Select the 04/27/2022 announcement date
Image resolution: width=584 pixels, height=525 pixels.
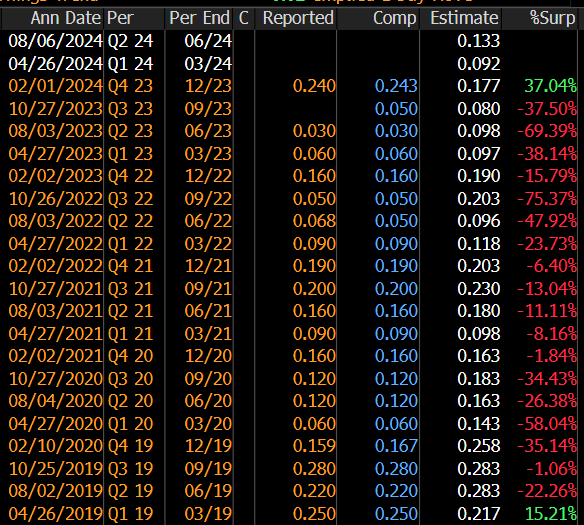point(55,244)
